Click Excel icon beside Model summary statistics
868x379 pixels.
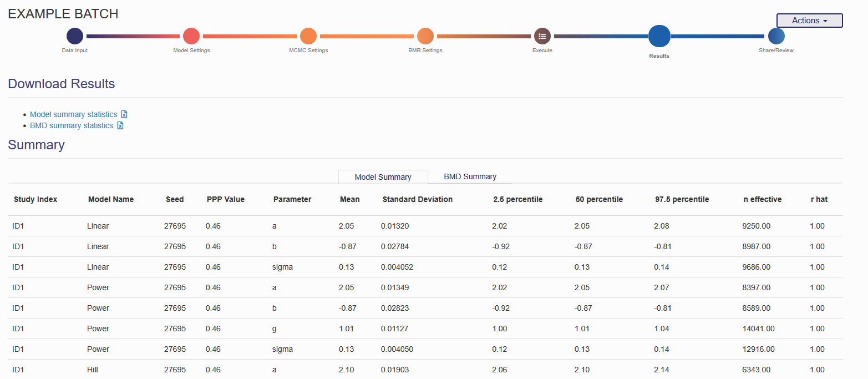click(x=124, y=114)
